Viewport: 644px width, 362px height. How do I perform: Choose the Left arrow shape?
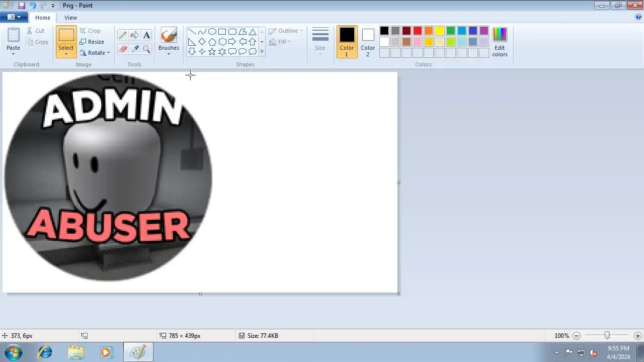(243, 42)
